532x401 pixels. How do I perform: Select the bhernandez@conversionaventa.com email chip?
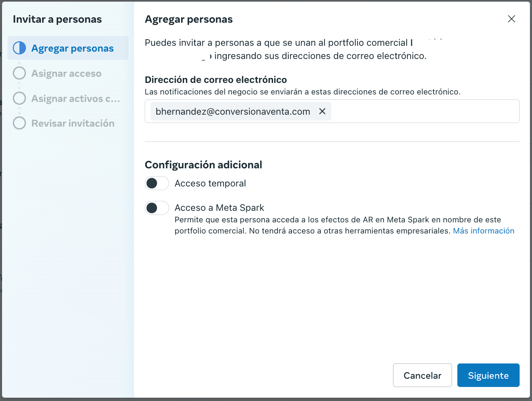click(233, 111)
